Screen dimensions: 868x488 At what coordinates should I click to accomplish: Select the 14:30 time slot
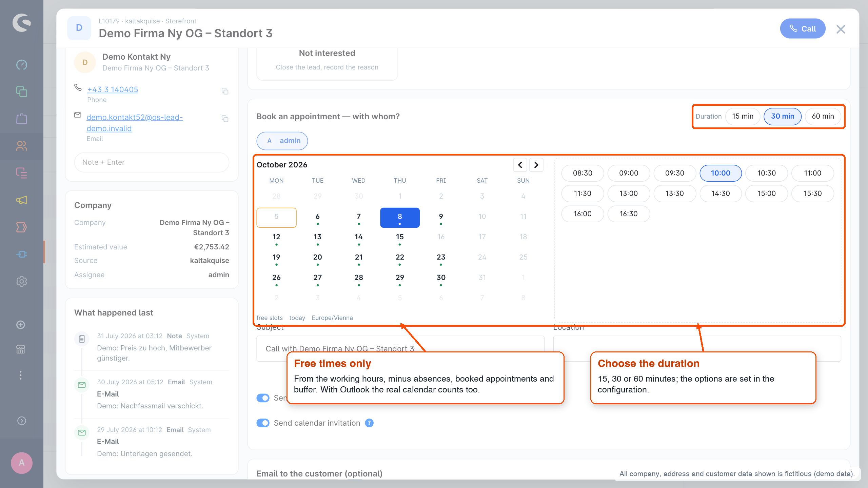click(721, 194)
